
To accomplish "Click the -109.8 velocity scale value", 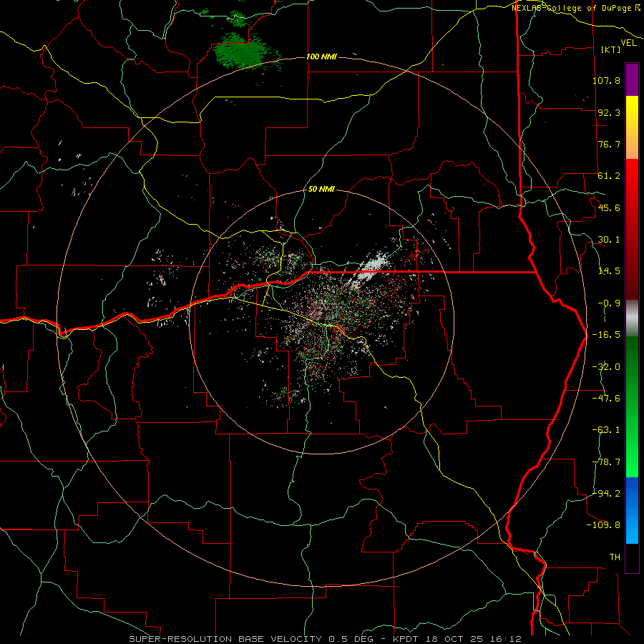I will click(604, 525).
